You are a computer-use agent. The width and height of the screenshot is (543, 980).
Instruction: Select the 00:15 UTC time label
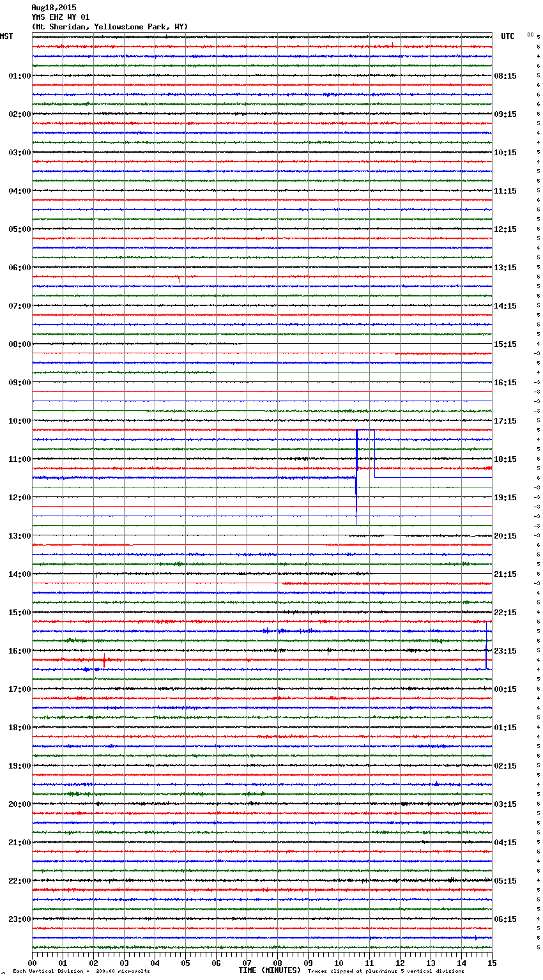[x=505, y=689]
